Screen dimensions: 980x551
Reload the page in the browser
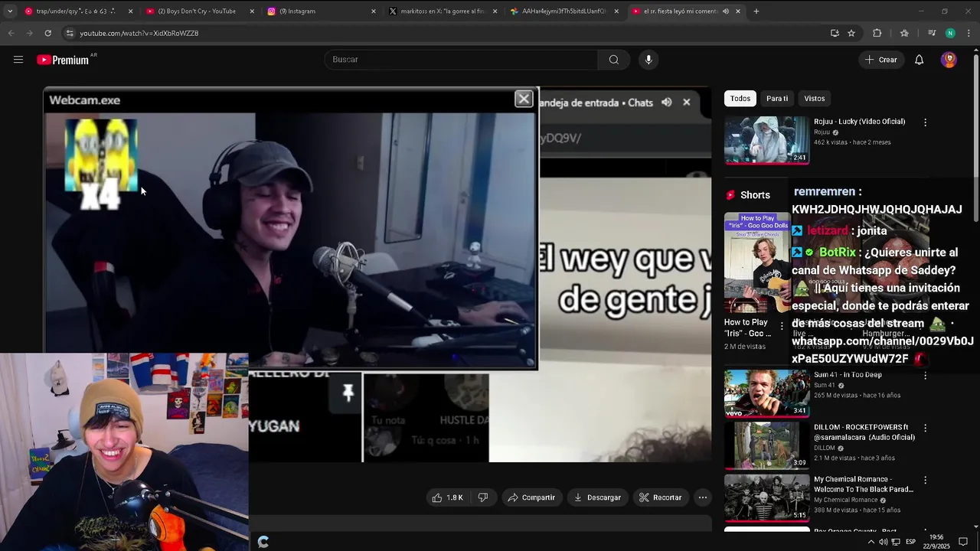coord(47,33)
